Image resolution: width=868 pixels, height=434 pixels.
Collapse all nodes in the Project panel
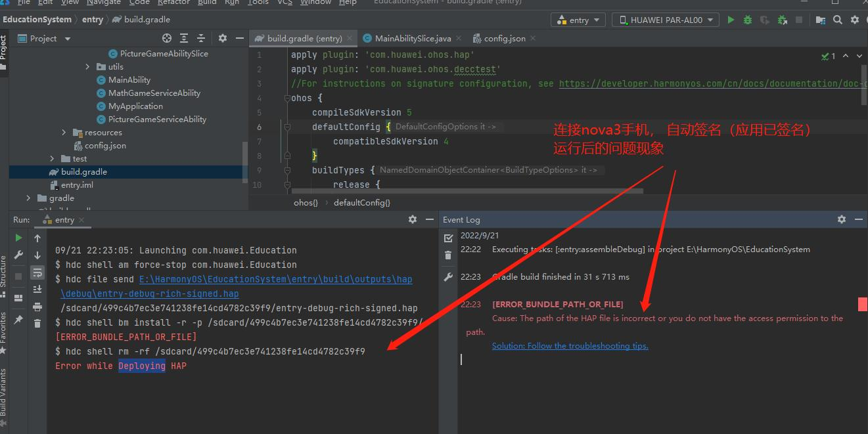pyautogui.click(x=201, y=39)
